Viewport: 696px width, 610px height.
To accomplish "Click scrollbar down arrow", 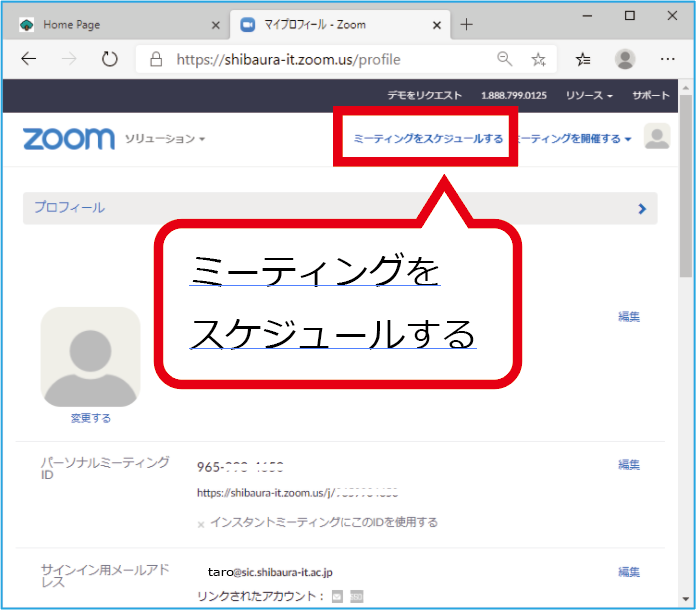I will (x=686, y=599).
